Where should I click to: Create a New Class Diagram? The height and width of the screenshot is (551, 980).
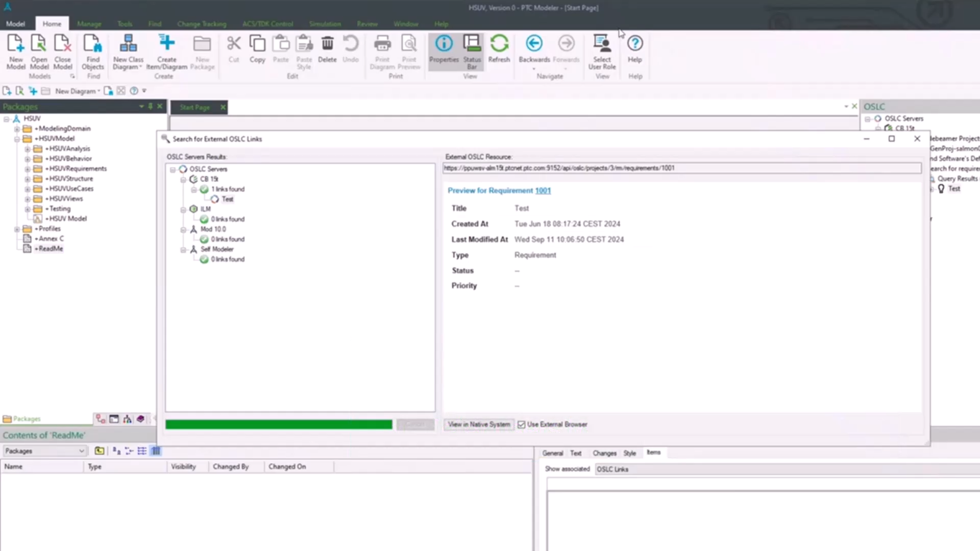coord(128,43)
